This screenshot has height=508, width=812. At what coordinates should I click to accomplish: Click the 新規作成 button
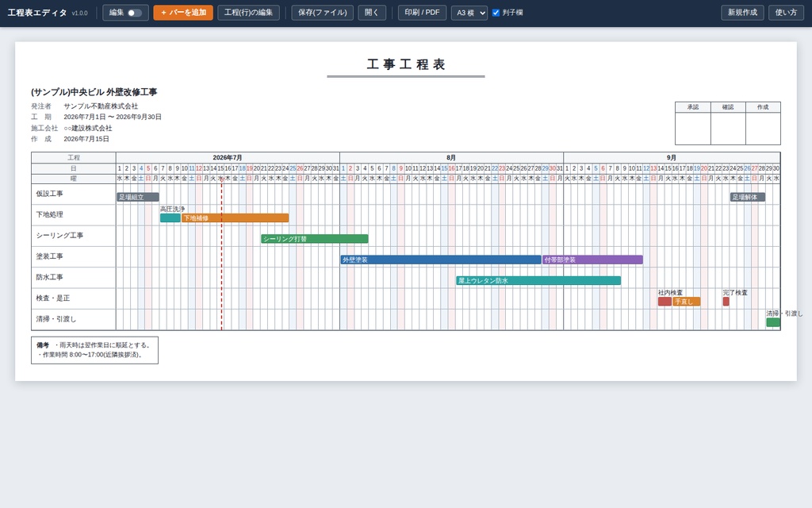click(742, 13)
